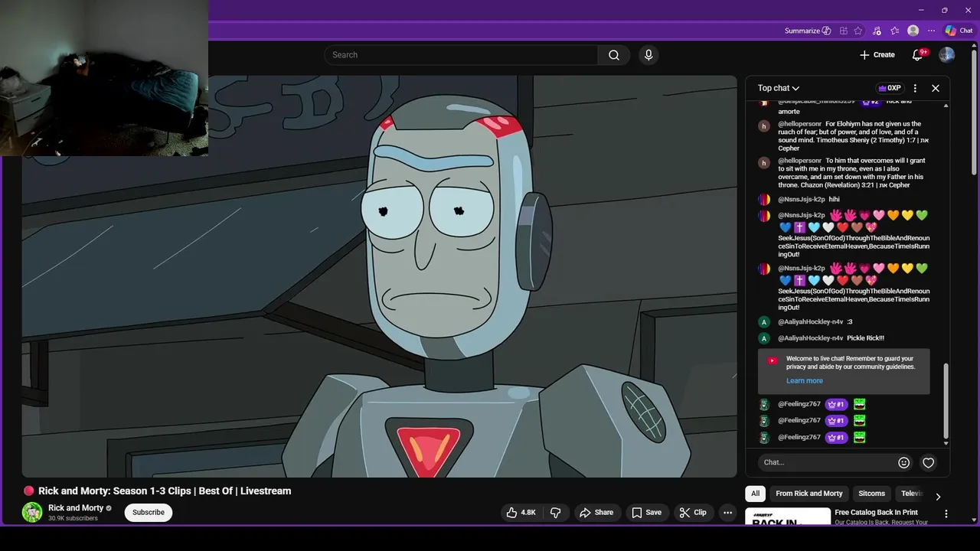
Task: Open the YouTube notifications bell
Action: click(x=917, y=55)
